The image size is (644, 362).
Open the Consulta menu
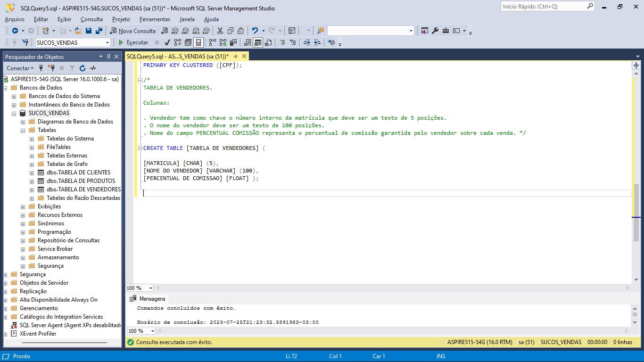point(91,19)
